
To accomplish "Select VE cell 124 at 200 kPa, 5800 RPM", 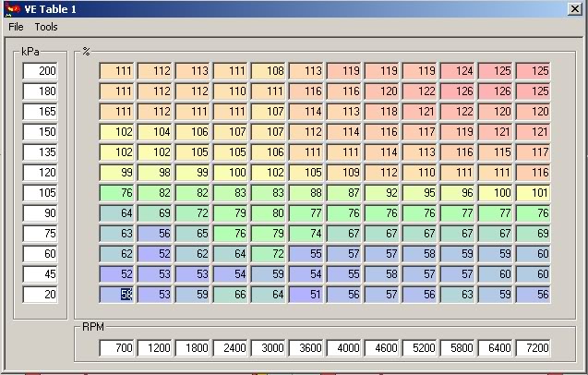I will coord(458,71).
